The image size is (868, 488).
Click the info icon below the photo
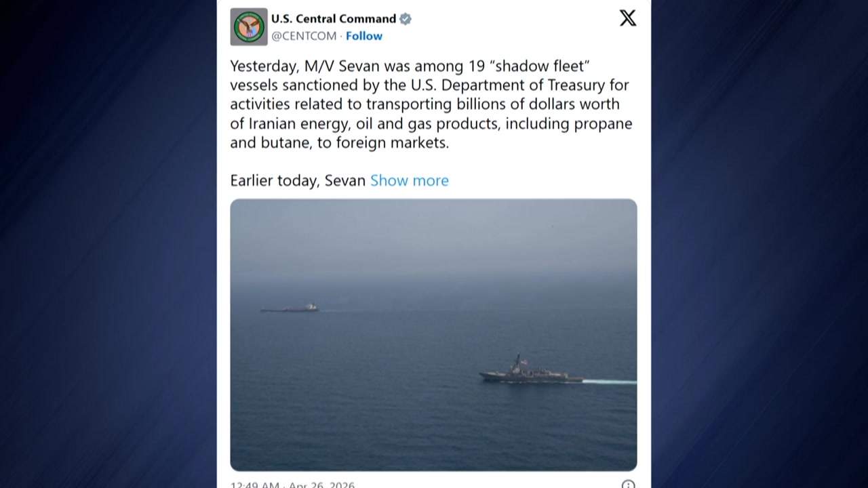point(628,484)
